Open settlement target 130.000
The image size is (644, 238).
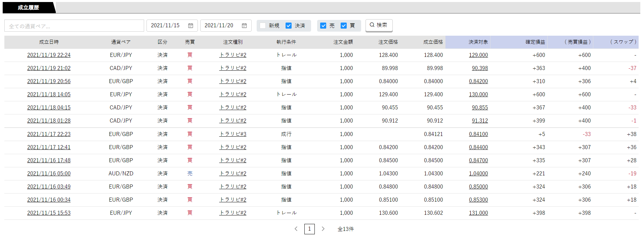pos(478,94)
